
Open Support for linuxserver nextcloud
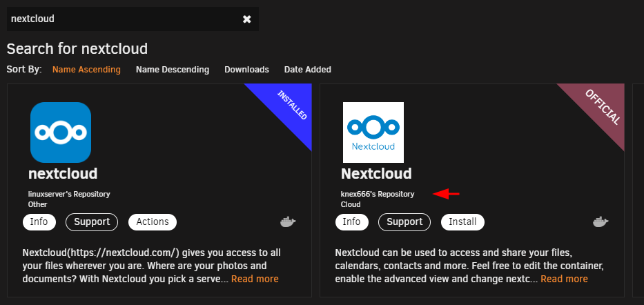(92, 222)
